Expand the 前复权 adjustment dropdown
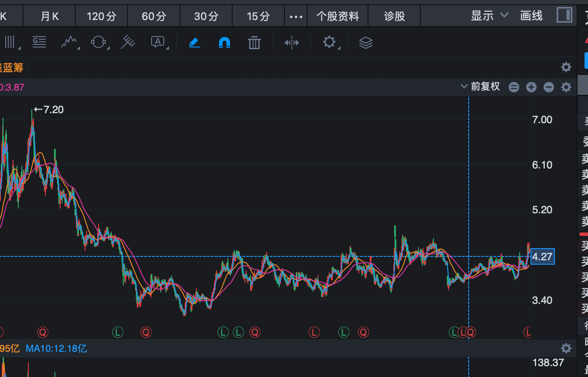Screen dimensions: 588x377 [463, 86]
